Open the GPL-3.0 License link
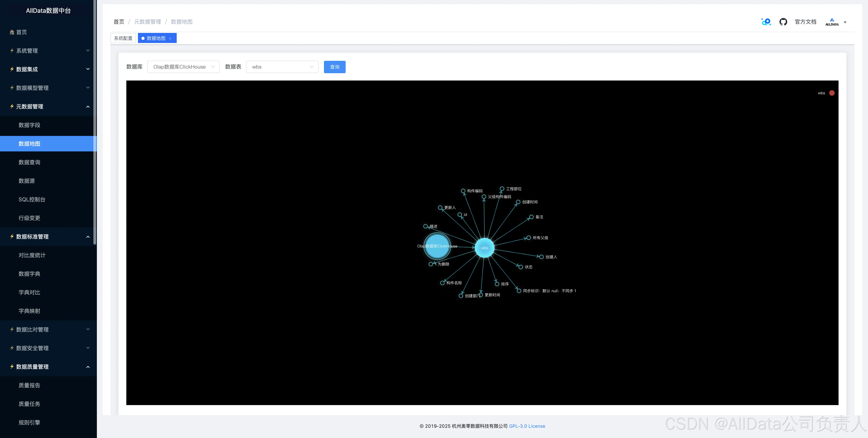Viewport: 868px width, 438px height. [x=527, y=426]
